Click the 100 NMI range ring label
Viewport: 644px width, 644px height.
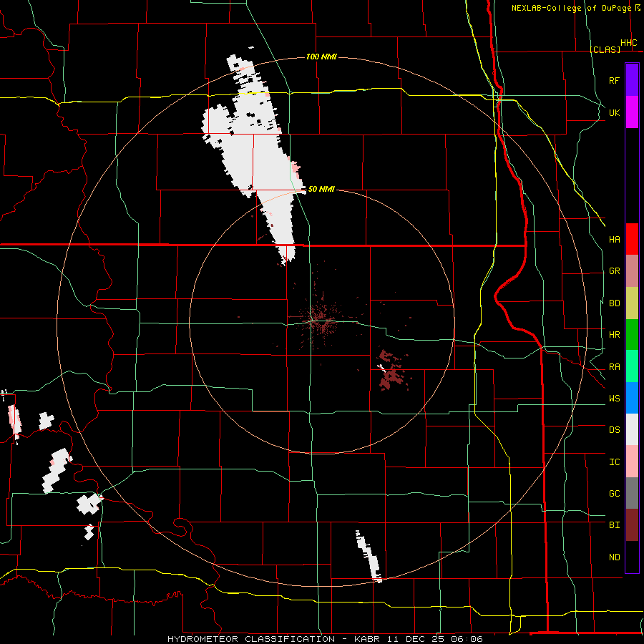(x=321, y=57)
